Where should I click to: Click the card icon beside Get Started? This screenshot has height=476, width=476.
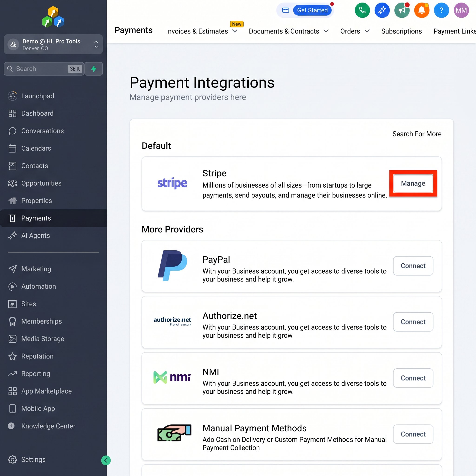(x=286, y=10)
